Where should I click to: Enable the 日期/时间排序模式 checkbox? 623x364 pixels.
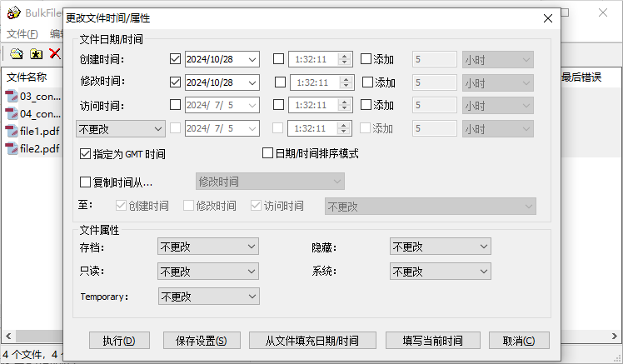[268, 153]
